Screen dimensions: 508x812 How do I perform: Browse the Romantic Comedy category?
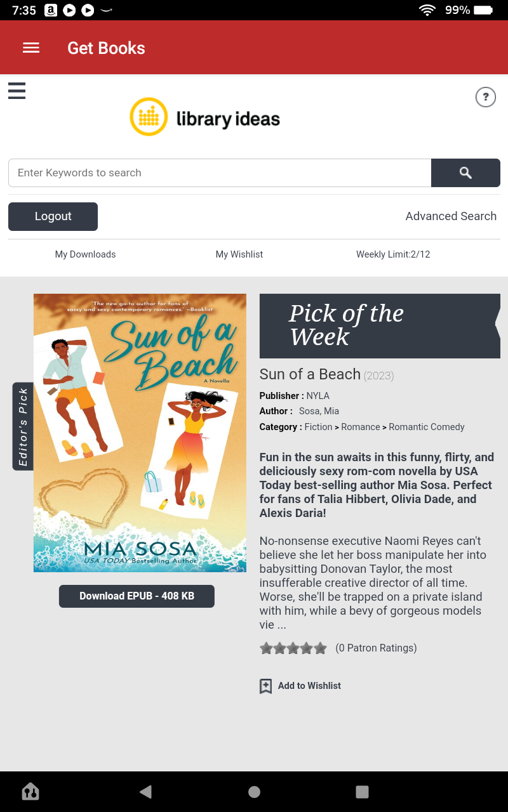pos(426,427)
